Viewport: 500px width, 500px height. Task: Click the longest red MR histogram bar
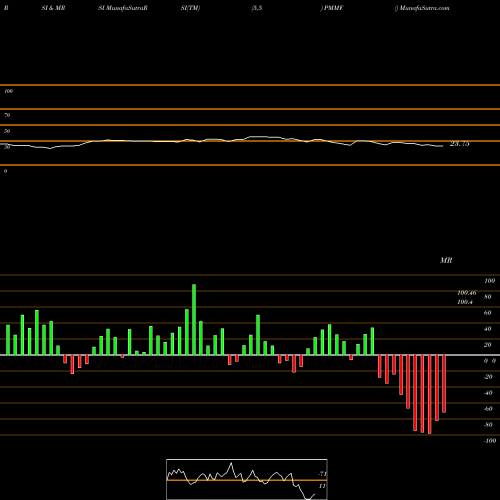pos(429,394)
